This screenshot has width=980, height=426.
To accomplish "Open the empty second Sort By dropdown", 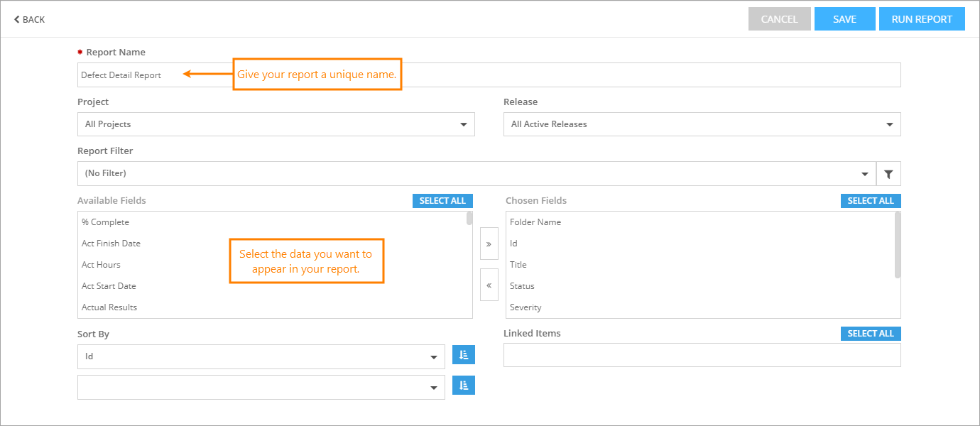I will [x=261, y=388].
